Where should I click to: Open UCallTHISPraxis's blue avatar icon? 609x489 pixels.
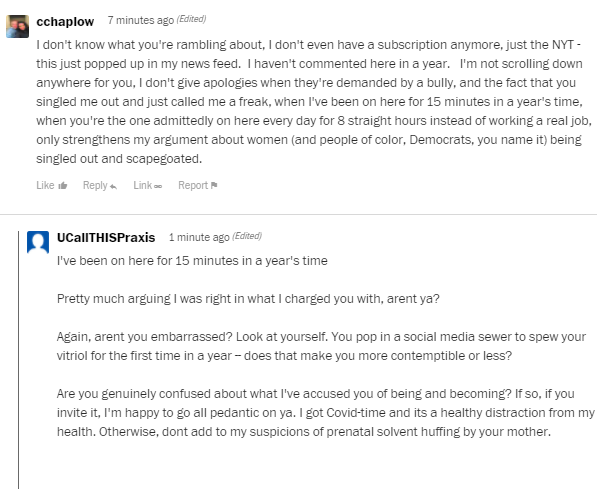pos(38,241)
